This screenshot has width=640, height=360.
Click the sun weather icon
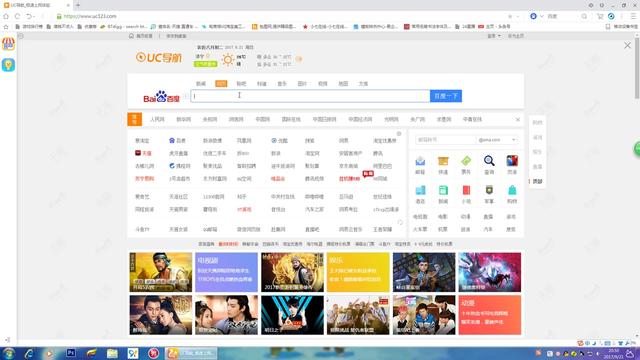[x=227, y=60]
